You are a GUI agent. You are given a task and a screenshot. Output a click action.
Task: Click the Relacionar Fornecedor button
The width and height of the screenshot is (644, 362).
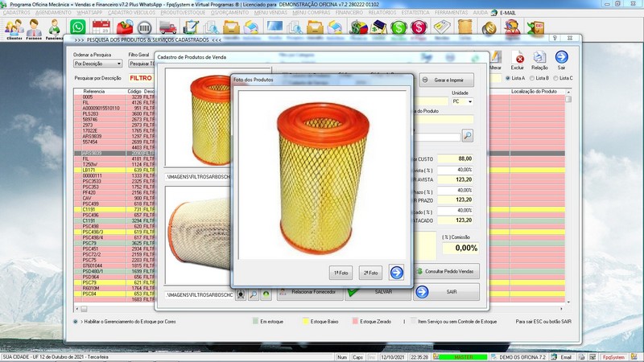(310, 292)
